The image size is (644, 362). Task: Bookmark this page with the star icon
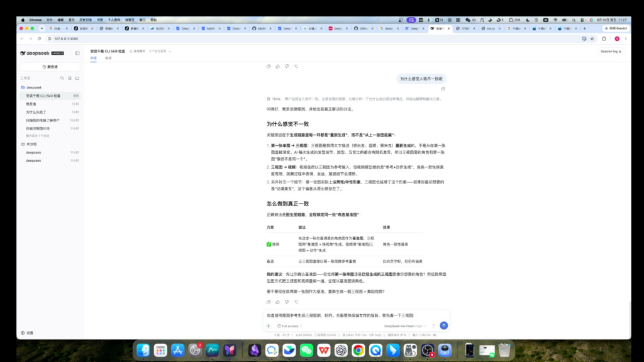pos(592,38)
